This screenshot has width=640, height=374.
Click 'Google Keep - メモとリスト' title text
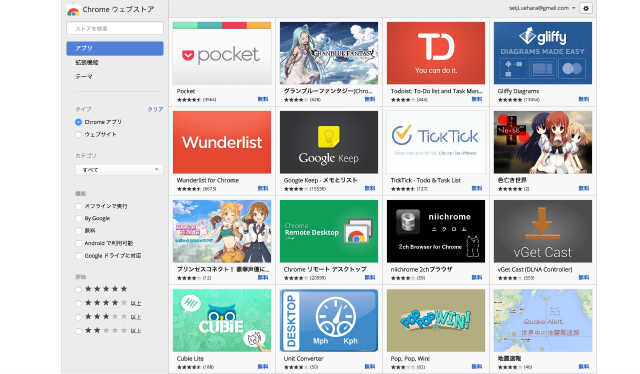click(x=320, y=180)
